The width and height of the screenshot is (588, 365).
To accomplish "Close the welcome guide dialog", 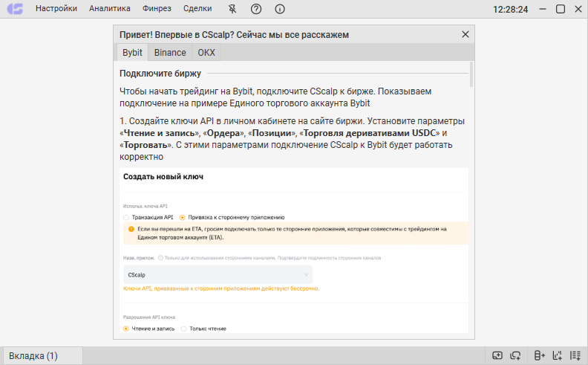I will tap(465, 34).
